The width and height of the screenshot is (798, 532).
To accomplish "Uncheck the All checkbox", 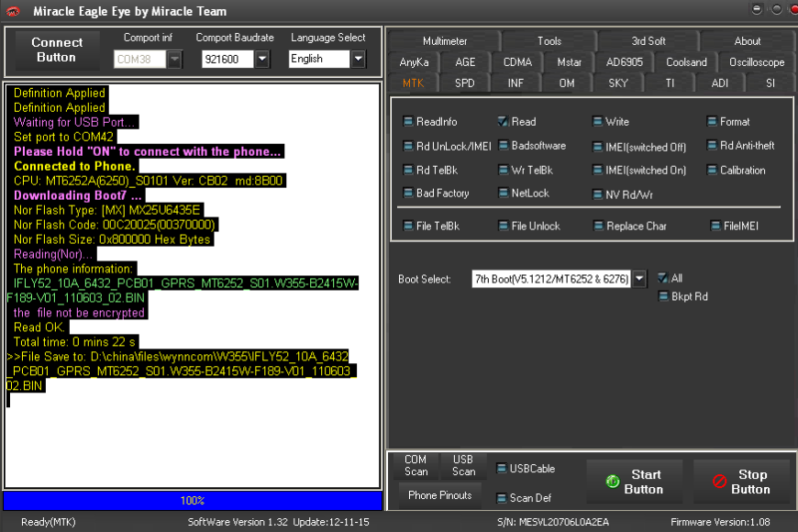I will pyautogui.click(x=662, y=278).
